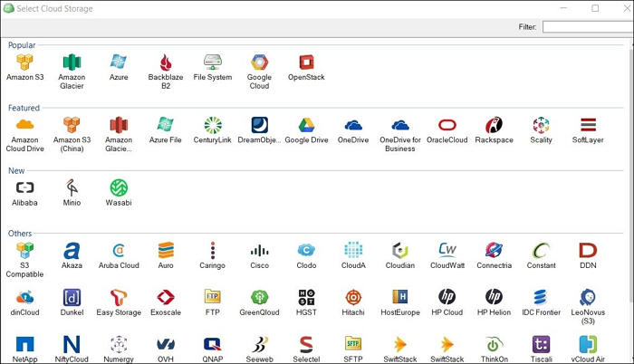This screenshot has width=634, height=364.
Task: Choose LeoNovus (S3)
Action: click(x=588, y=307)
